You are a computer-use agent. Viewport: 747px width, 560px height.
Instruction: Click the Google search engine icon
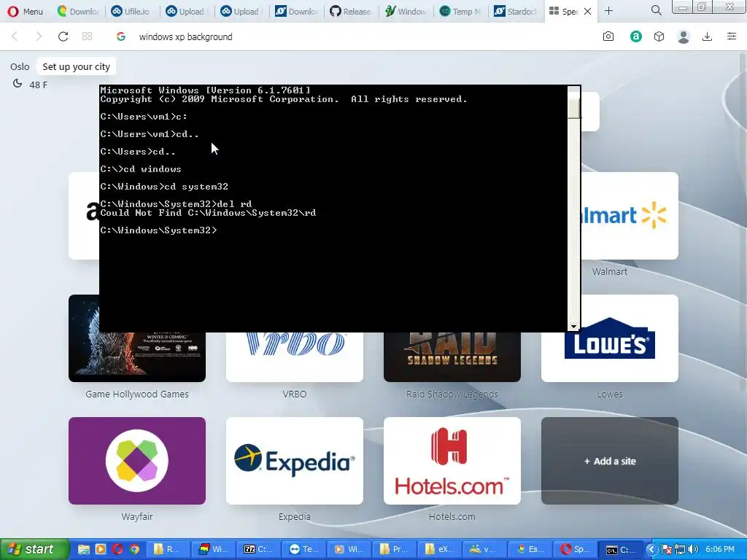click(x=120, y=36)
